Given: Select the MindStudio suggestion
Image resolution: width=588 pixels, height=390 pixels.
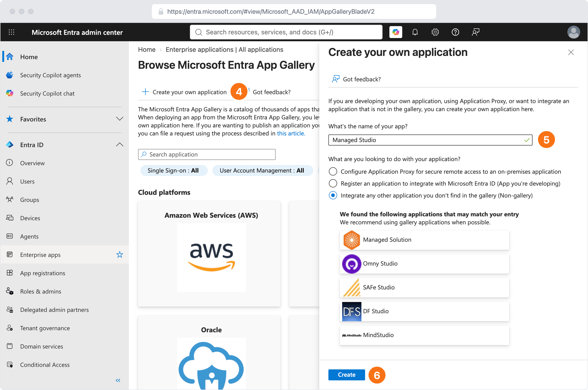Looking at the screenshot, I should [x=424, y=335].
